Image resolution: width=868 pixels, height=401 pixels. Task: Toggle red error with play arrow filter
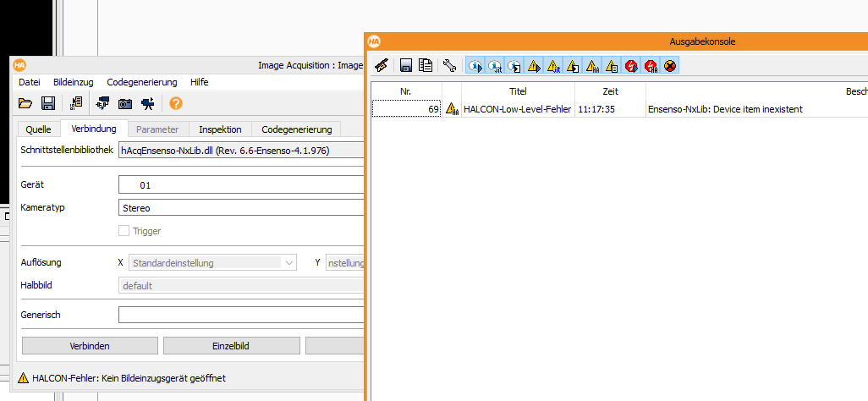[631, 66]
